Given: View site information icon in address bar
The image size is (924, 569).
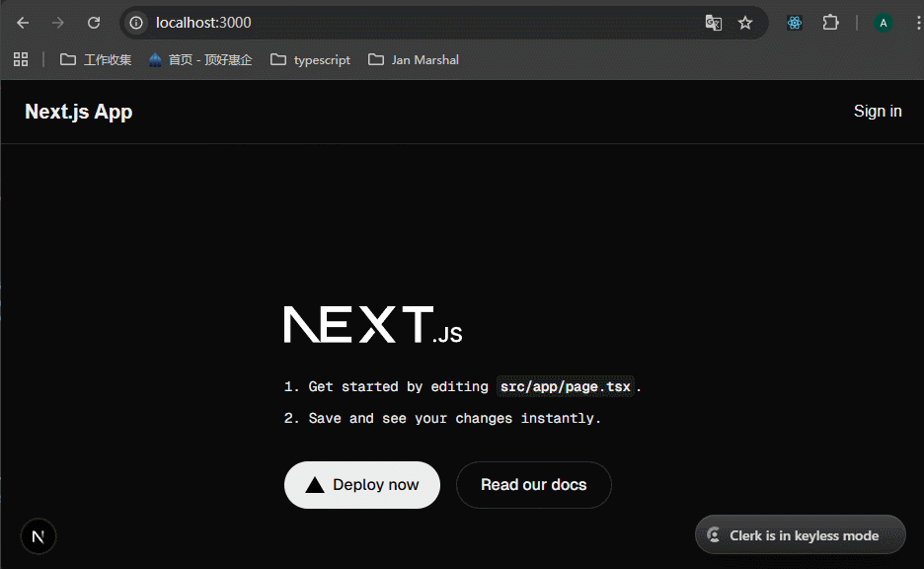Looking at the screenshot, I should click(136, 23).
